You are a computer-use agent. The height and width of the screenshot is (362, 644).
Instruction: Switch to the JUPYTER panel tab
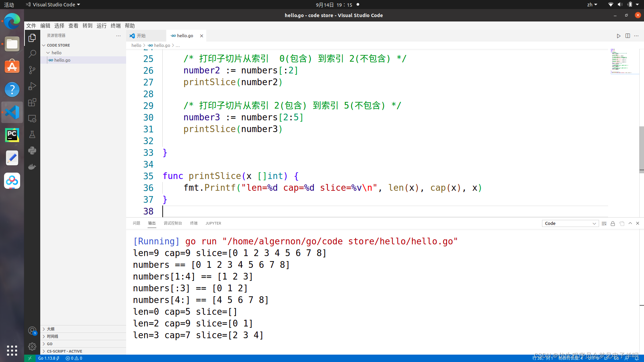213,223
